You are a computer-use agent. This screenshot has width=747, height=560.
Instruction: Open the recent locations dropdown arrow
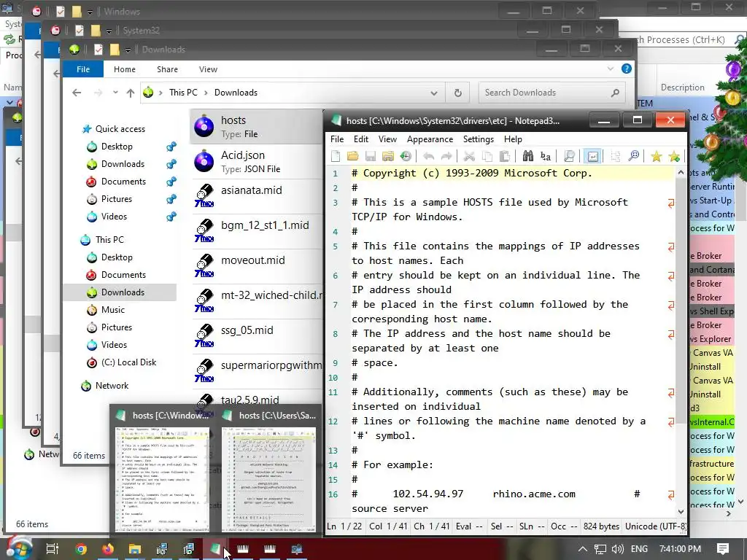[x=115, y=93]
